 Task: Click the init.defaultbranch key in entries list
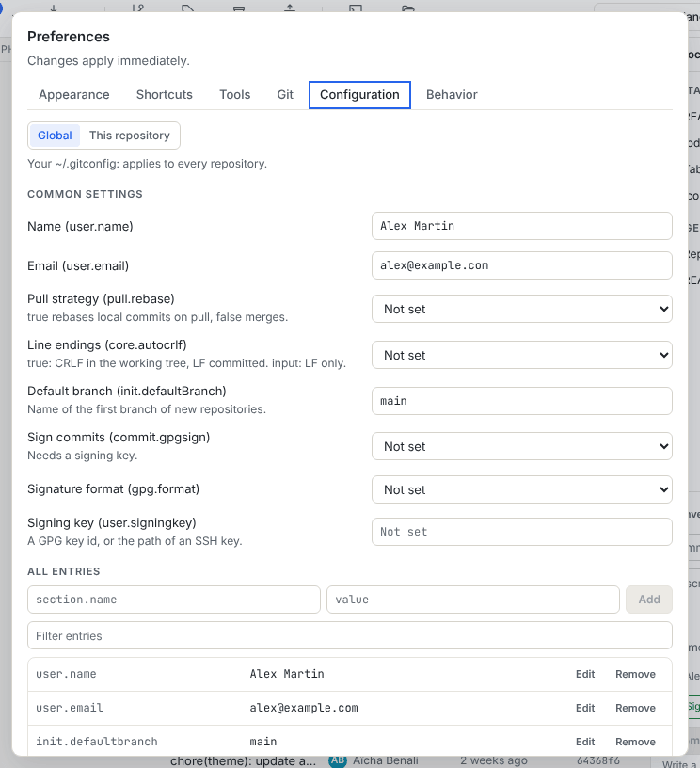pos(97,742)
